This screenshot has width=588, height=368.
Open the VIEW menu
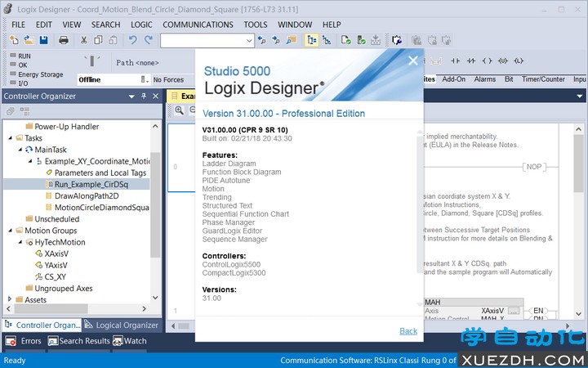[72, 25]
